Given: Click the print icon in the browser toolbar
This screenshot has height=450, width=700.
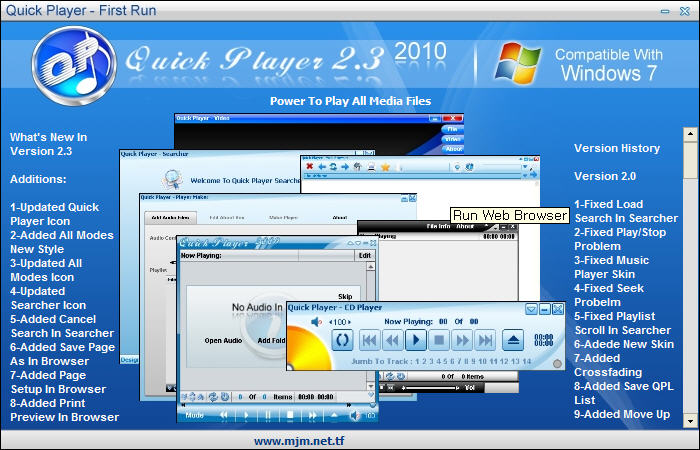Looking at the screenshot, I should pos(371,167).
